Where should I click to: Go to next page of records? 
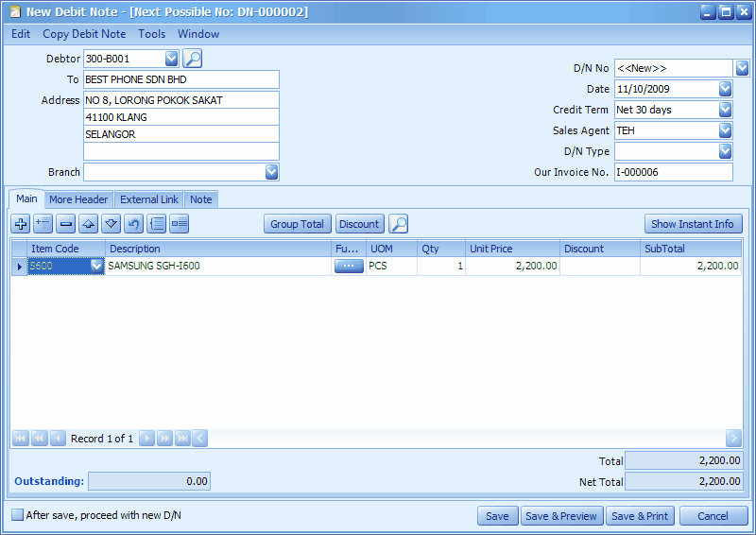pyautogui.click(x=164, y=438)
